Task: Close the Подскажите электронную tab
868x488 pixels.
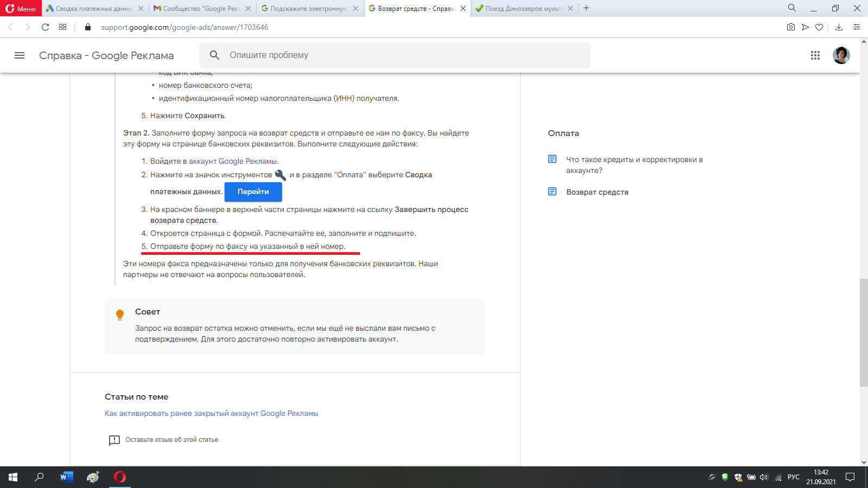Action: [355, 9]
